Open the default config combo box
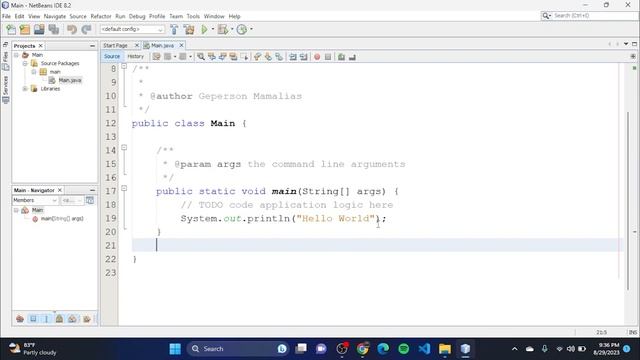This screenshot has width=640, height=360. (x=132, y=29)
